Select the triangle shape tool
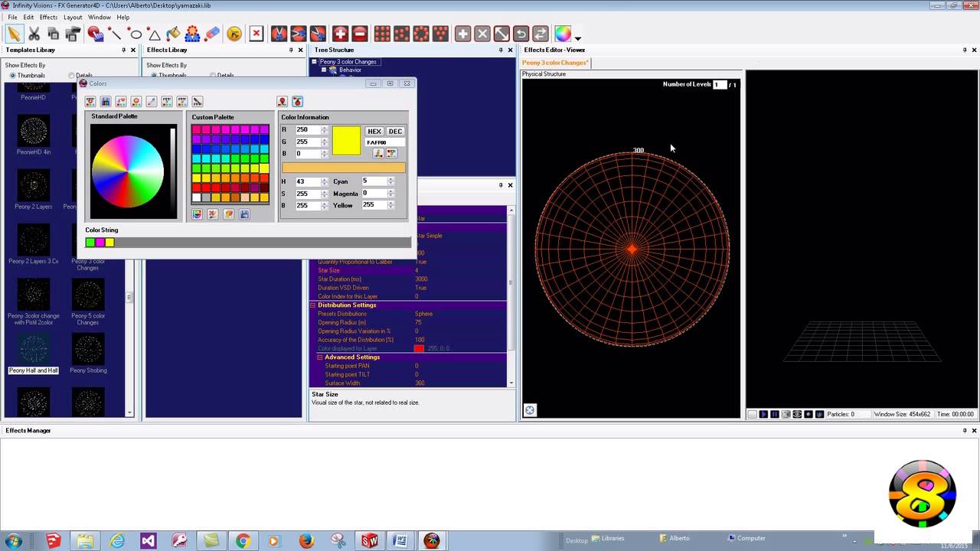980x551 pixels. (x=155, y=34)
